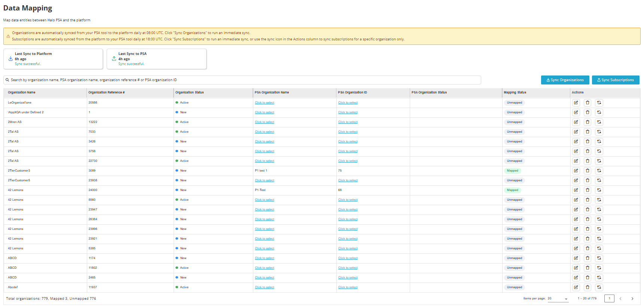Click the total organizations summary text
The image size is (644, 308).
point(51,299)
